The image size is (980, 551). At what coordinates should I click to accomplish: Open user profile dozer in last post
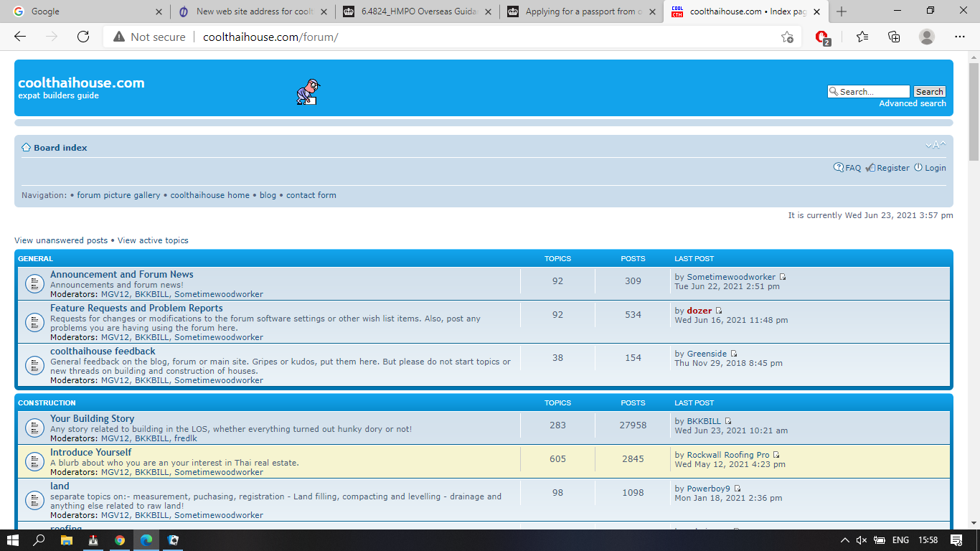tap(699, 311)
